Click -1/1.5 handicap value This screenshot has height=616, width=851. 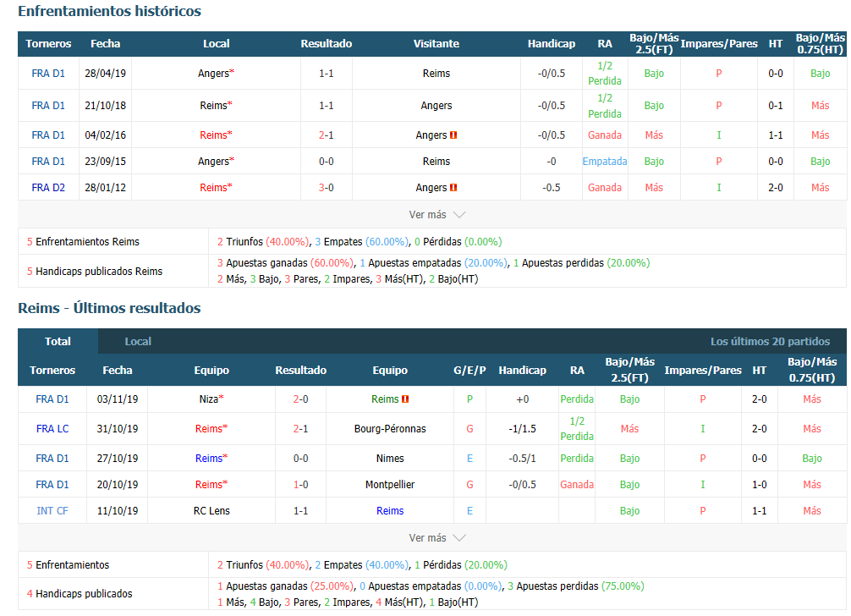point(522,429)
